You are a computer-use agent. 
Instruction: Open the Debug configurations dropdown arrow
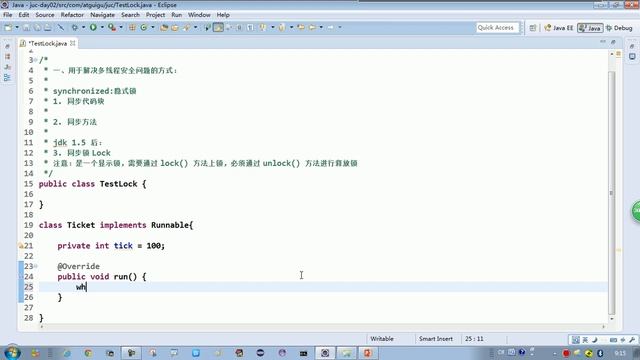[x=83, y=27]
